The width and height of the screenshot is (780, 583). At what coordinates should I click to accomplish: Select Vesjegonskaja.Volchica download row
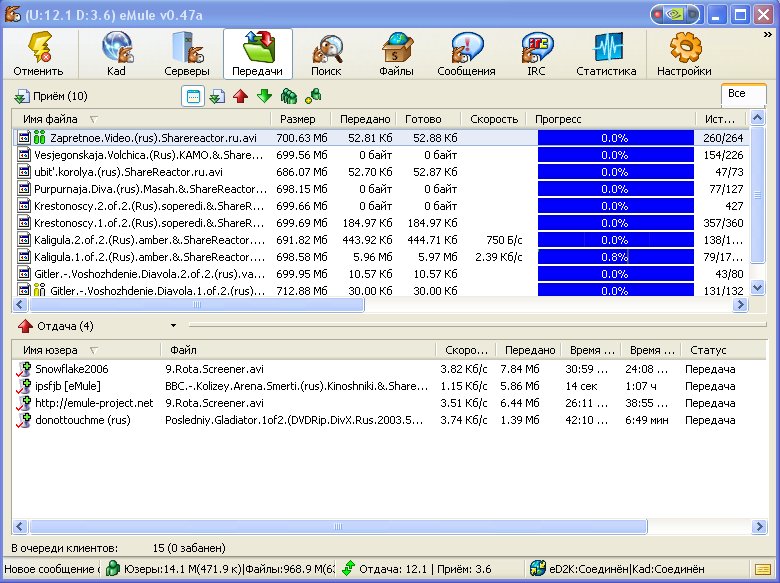click(x=381, y=155)
